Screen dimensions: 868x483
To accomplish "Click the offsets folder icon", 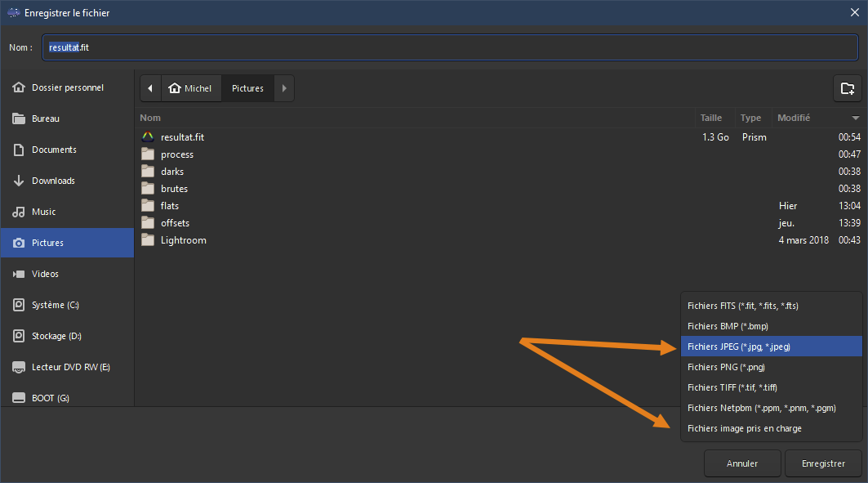I will tap(148, 222).
